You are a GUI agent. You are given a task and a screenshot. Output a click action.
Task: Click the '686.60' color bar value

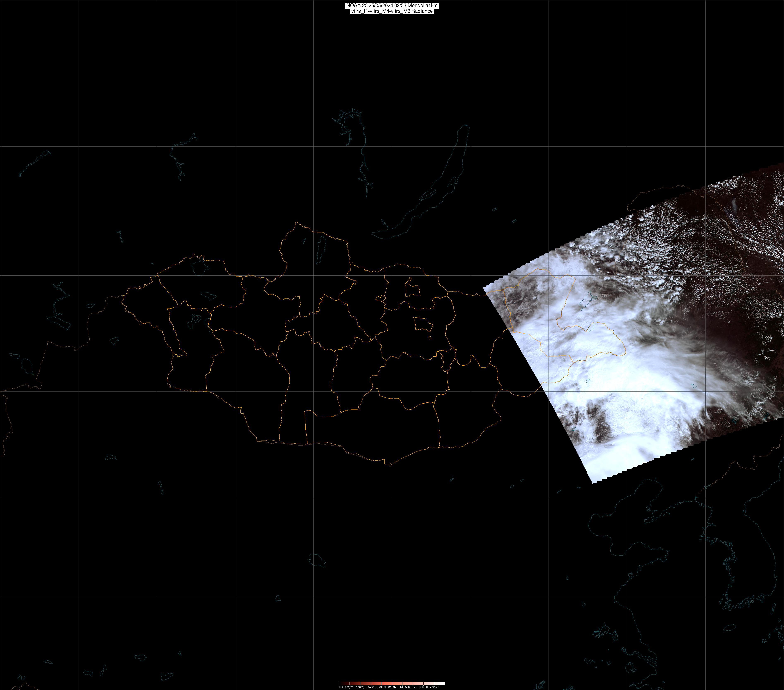[x=424, y=687]
